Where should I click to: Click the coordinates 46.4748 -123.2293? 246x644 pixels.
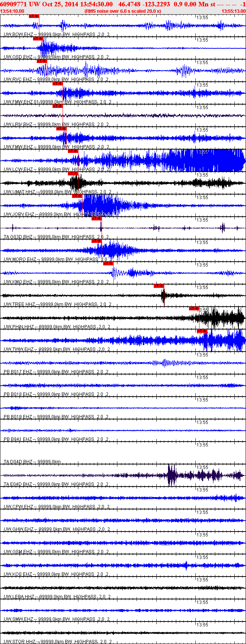coord(144,4)
